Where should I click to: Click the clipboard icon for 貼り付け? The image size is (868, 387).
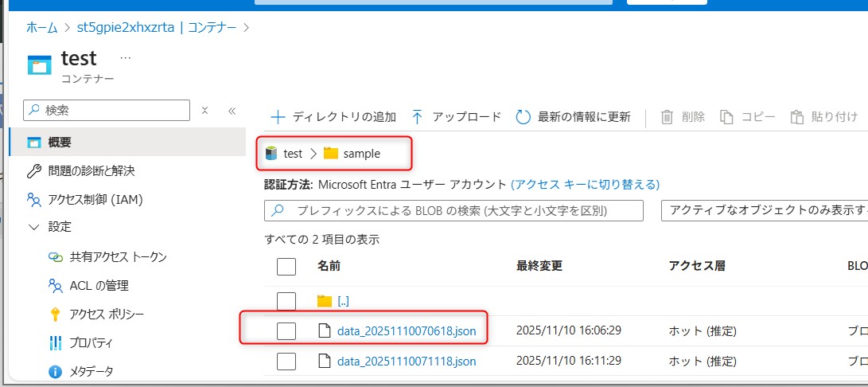[x=796, y=117]
